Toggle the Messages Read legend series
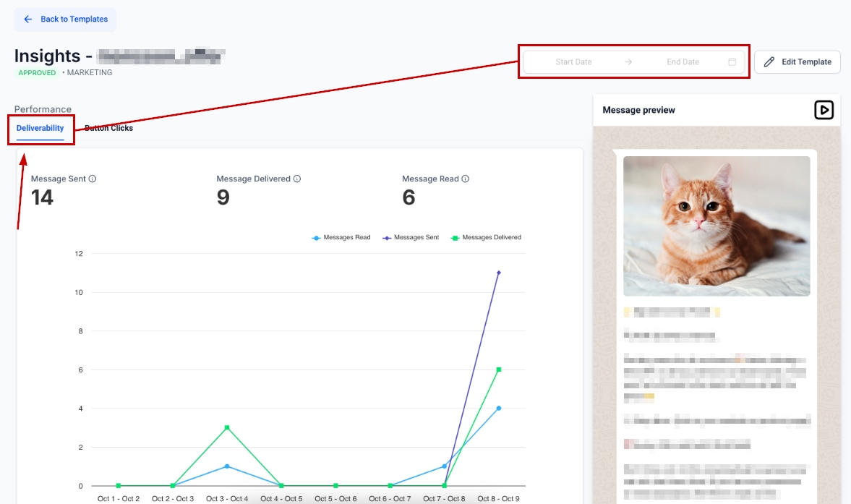Screen dimensions: 851x504 341,237
